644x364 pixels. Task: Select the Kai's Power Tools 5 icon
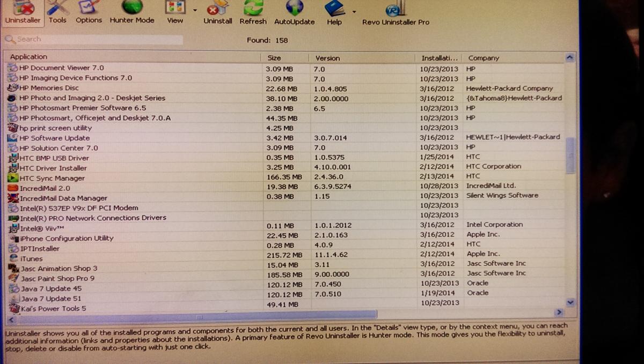point(13,308)
